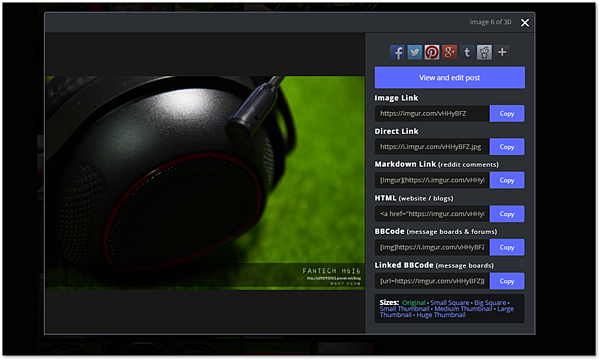The width and height of the screenshot is (600, 360).
Task: Choose Big Square size link
Action: (490, 303)
